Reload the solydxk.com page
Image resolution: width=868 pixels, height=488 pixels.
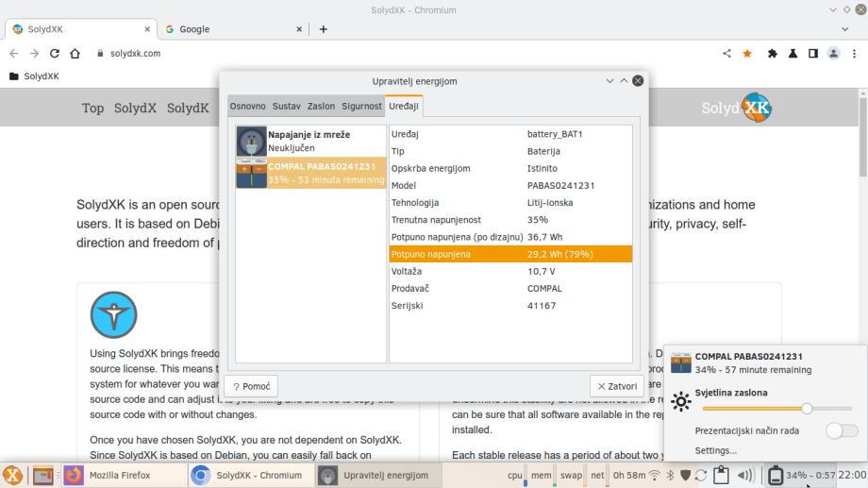tap(55, 53)
